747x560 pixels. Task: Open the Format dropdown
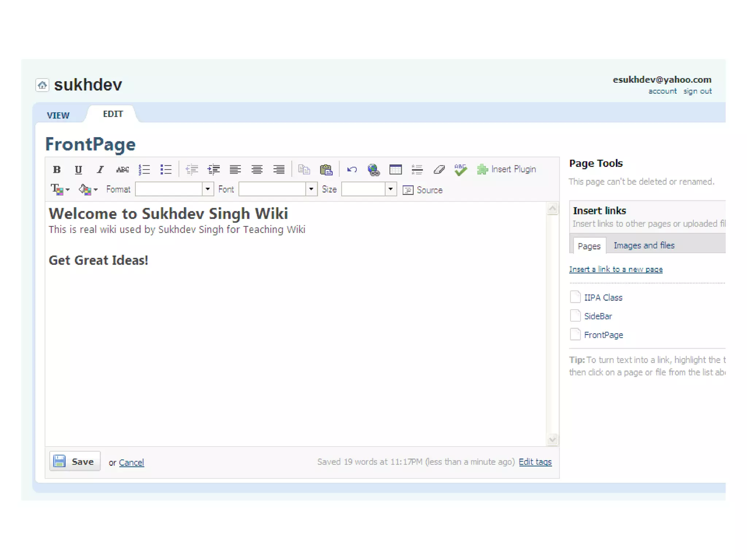pyautogui.click(x=208, y=189)
